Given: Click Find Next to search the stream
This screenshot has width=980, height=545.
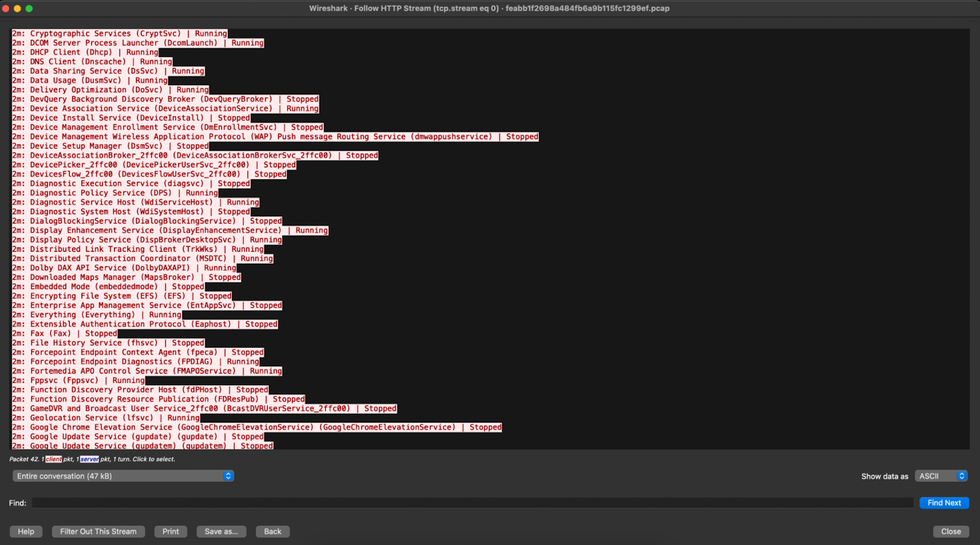Looking at the screenshot, I should click(x=944, y=503).
